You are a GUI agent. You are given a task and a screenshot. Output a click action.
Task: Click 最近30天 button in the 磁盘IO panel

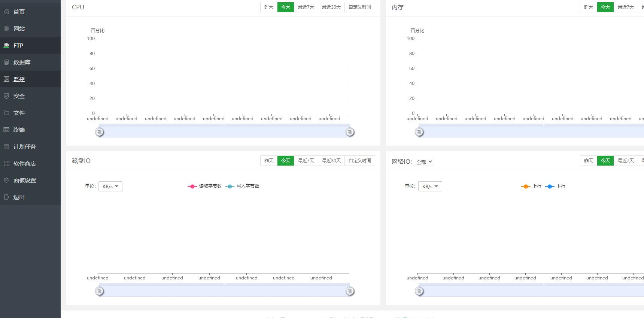pos(331,161)
